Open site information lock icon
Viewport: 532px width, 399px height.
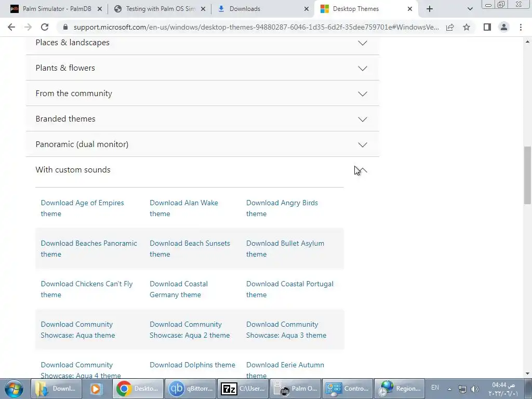[x=65, y=27]
